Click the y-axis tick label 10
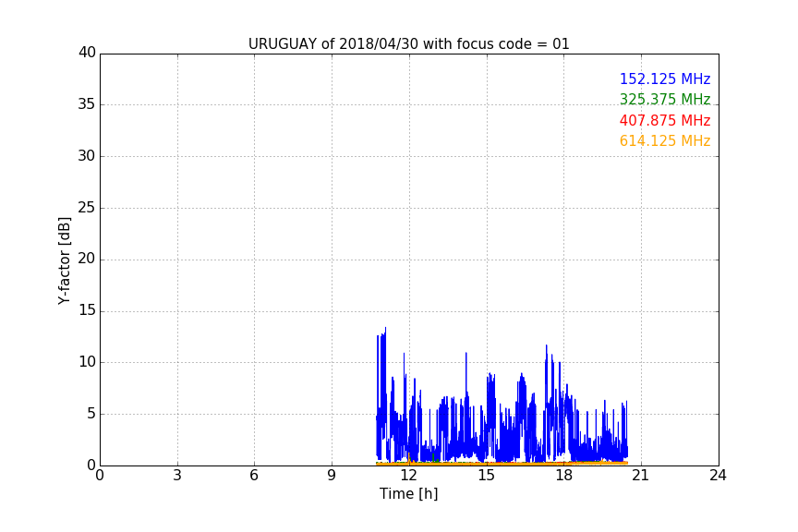Image resolution: width=798 pixels, height=532 pixels. [x=87, y=362]
